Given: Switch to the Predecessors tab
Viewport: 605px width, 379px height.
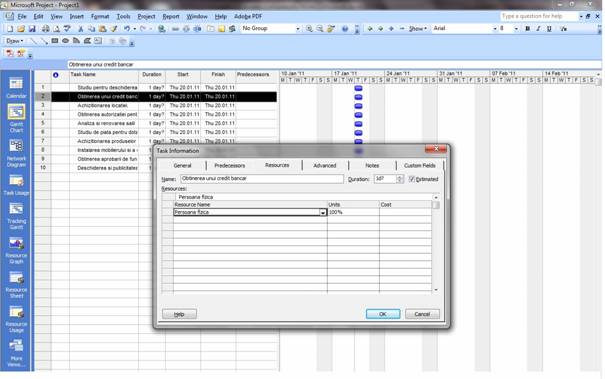Looking at the screenshot, I should pyautogui.click(x=230, y=166).
